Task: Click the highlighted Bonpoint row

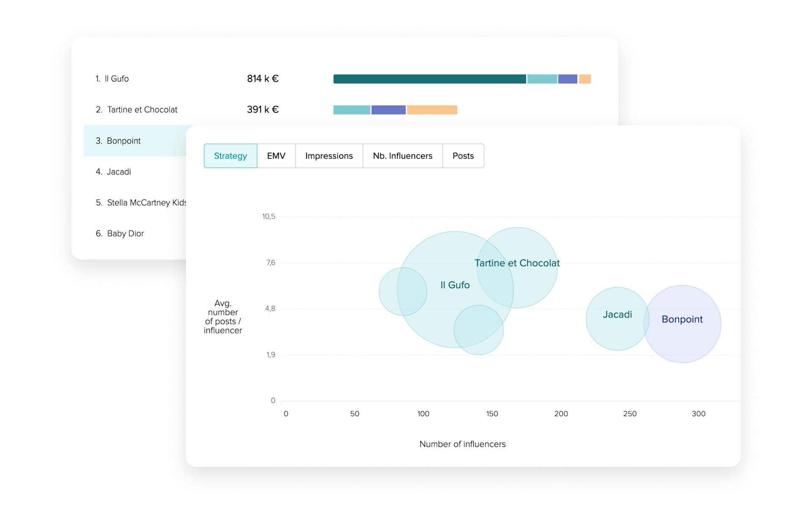Action: [x=123, y=141]
